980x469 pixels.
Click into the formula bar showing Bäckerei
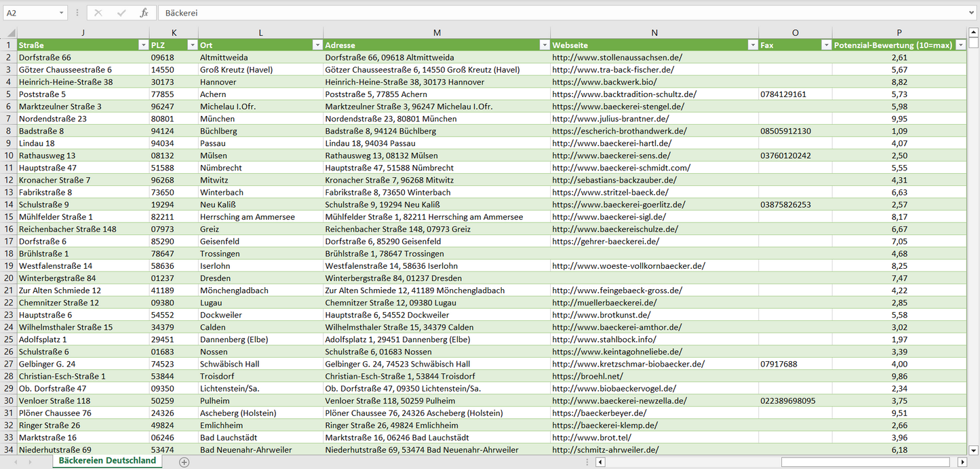(543, 13)
